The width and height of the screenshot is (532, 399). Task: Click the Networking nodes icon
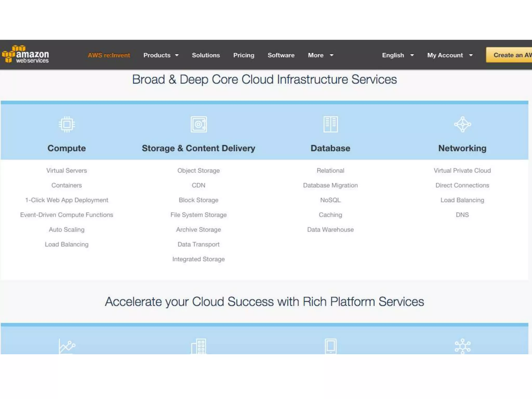coord(462,124)
